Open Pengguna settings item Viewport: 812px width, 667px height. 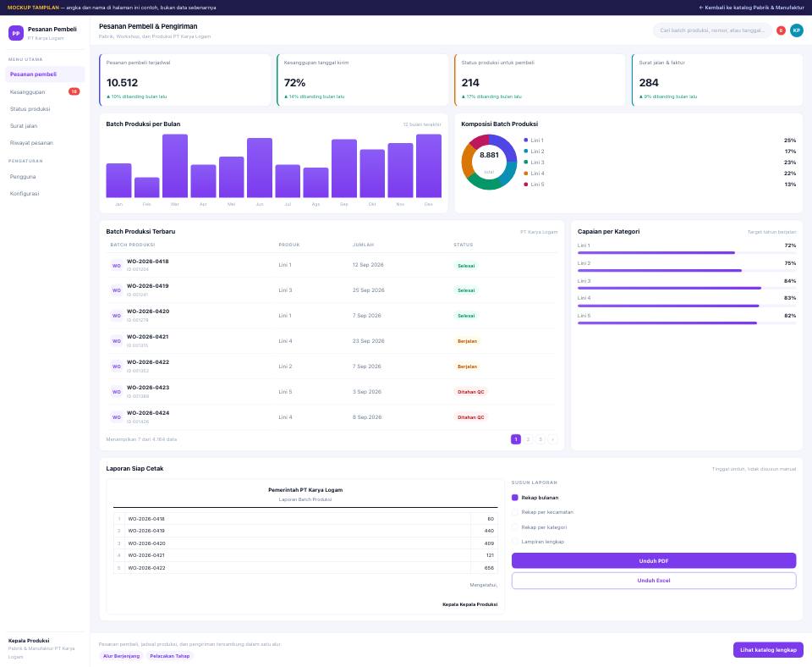[45, 177]
